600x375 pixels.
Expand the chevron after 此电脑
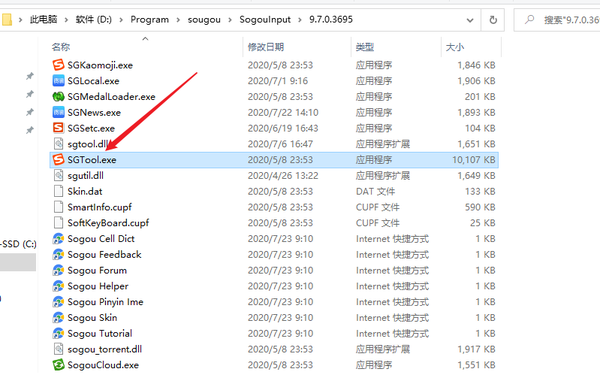(66, 20)
